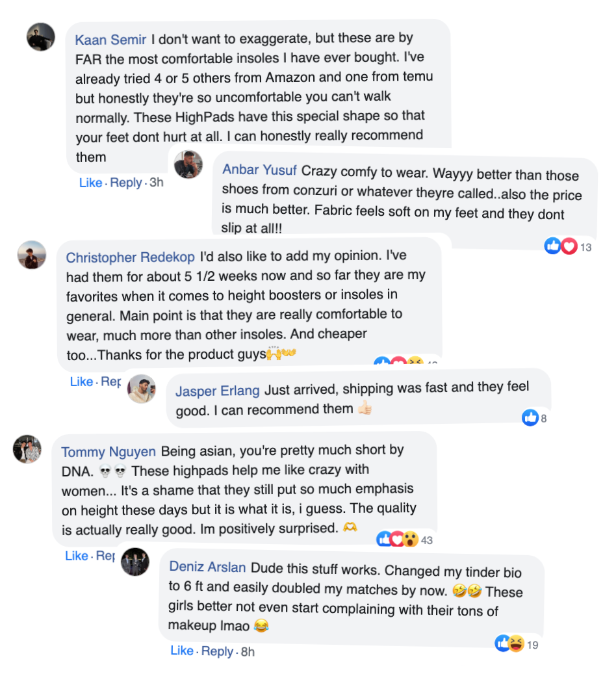The image size is (616, 676).
Task: Click the heart reaction on Anbar Yusuf's comment
Action: pos(569,246)
